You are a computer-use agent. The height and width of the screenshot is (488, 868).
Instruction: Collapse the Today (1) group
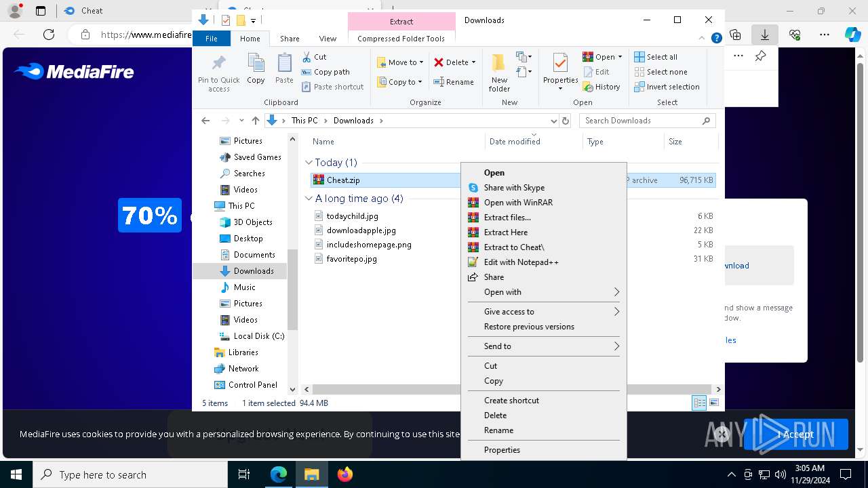pos(309,163)
